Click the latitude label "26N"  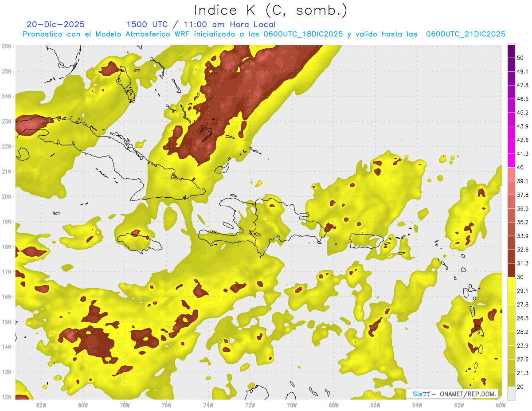[7, 46]
